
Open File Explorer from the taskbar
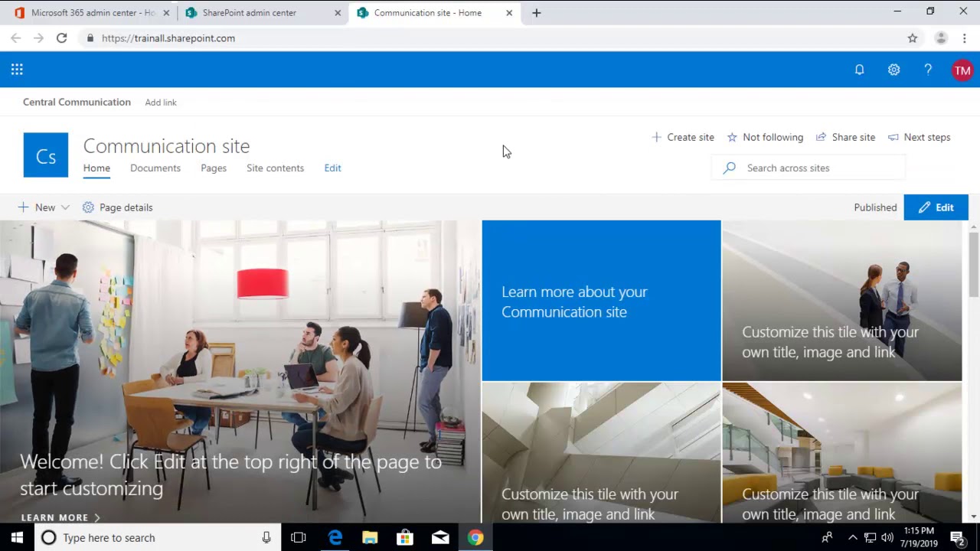coord(370,537)
